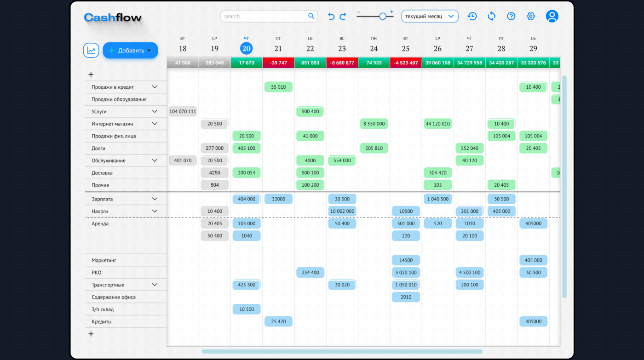The image size is (644, 360).
Task: Click the plus icon below Кредиты
Action: [91, 334]
